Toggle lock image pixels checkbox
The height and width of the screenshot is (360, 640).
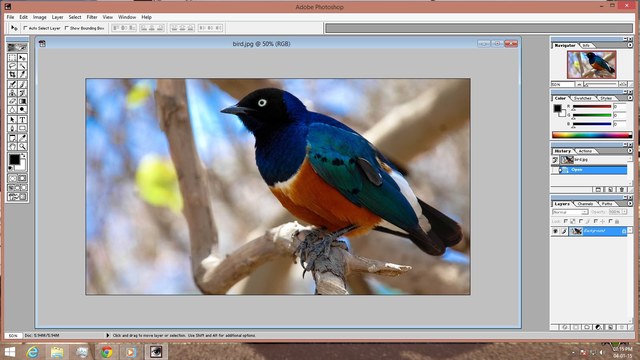(x=581, y=221)
